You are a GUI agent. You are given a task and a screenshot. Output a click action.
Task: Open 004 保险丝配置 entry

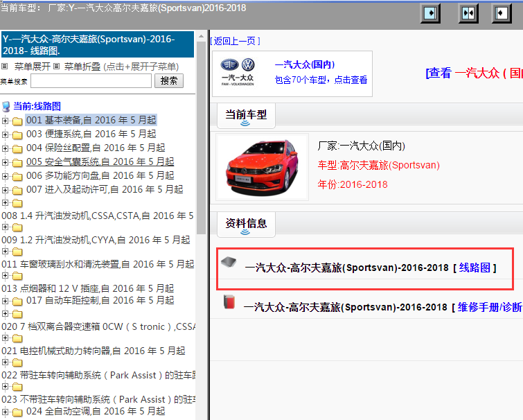coord(96,148)
